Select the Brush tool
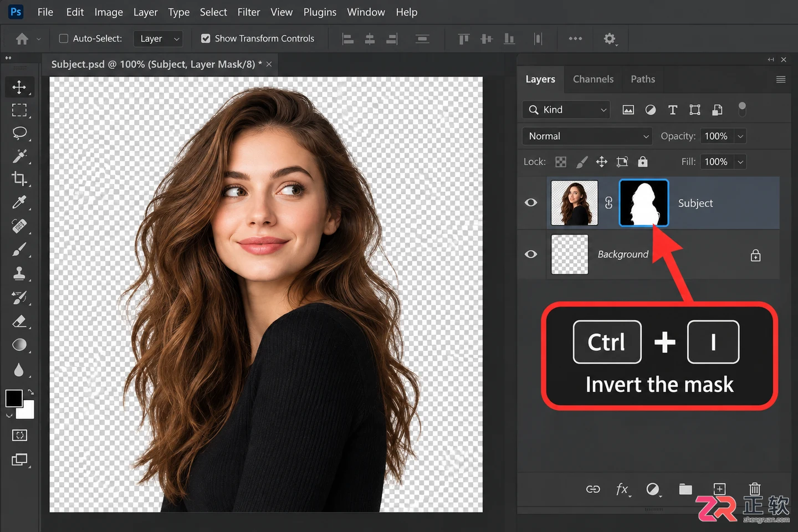Image resolution: width=798 pixels, height=532 pixels. (x=19, y=250)
